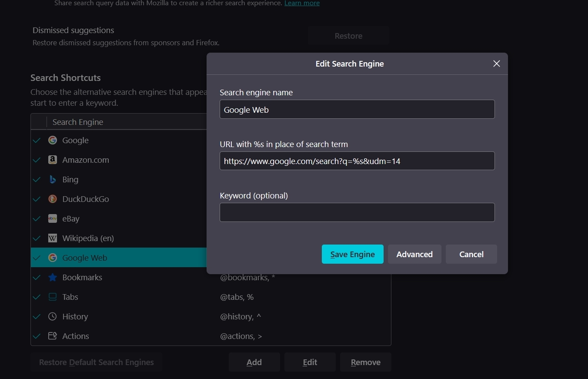Click the Actions row icon
Viewport: 588px width, 379px height.
[53, 336]
